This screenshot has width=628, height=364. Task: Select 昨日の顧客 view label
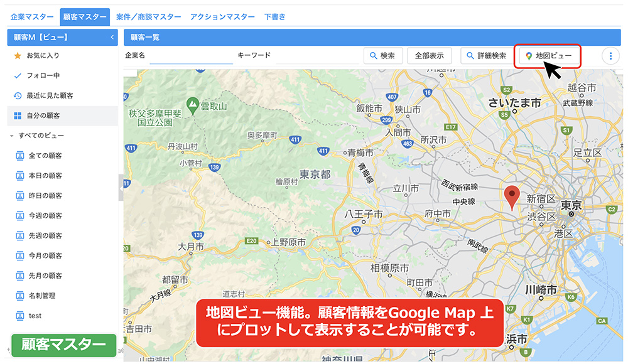coord(45,196)
